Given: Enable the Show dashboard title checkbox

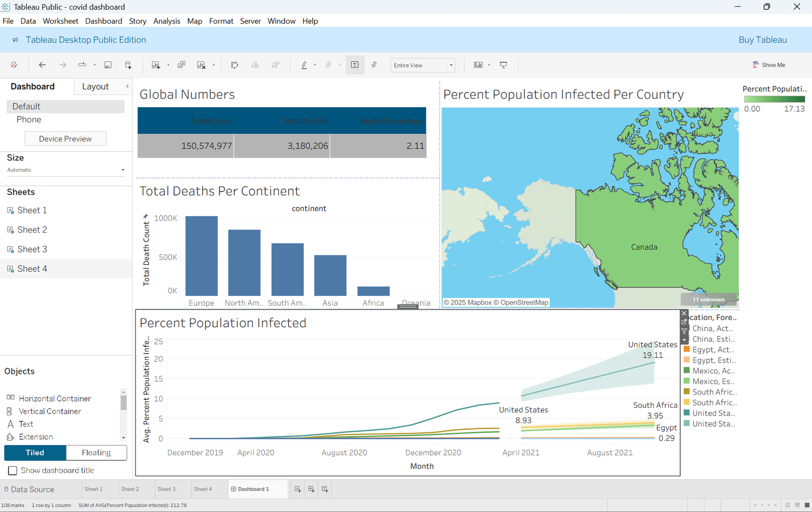Looking at the screenshot, I should tap(13, 470).
